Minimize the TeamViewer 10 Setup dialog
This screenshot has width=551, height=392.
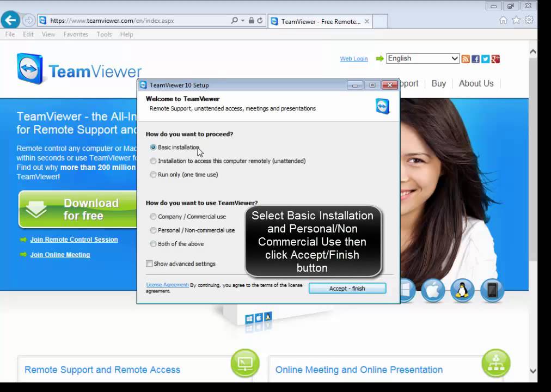coord(355,85)
